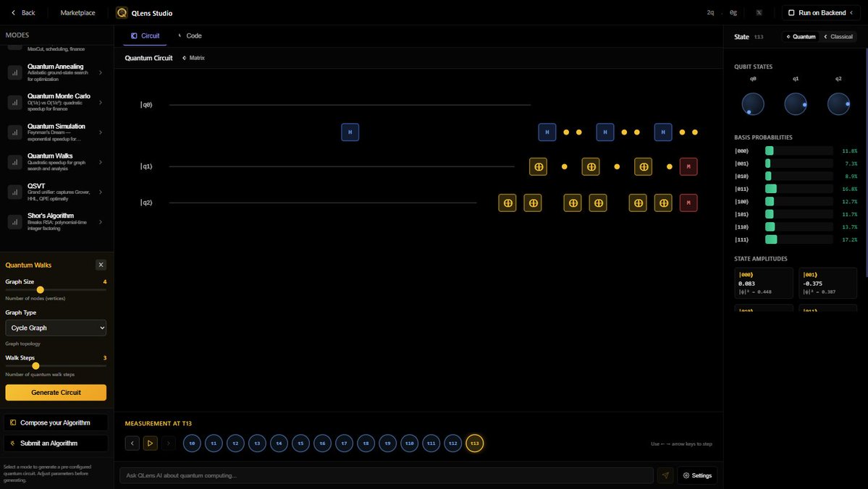The width and height of the screenshot is (868, 489).
Task: Open the Marketplace page
Action: point(77,13)
